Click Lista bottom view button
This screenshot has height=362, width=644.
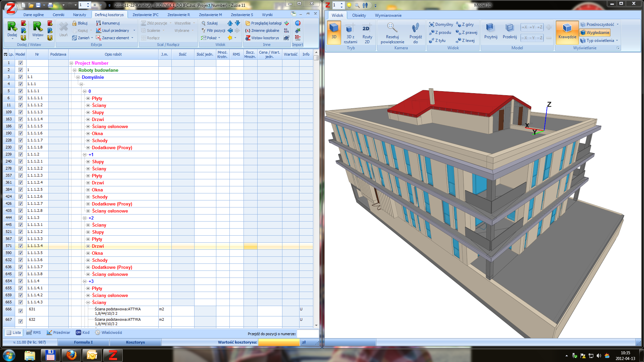click(x=14, y=333)
